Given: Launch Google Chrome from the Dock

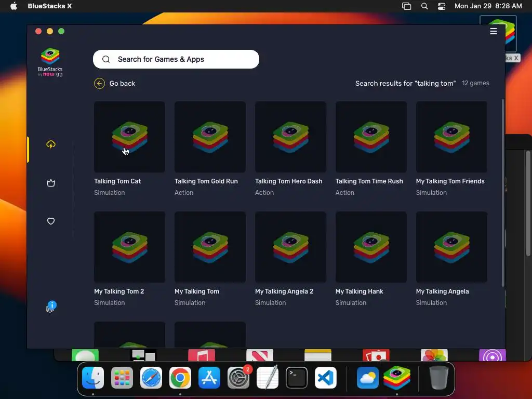Looking at the screenshot, I should point(180,378).
